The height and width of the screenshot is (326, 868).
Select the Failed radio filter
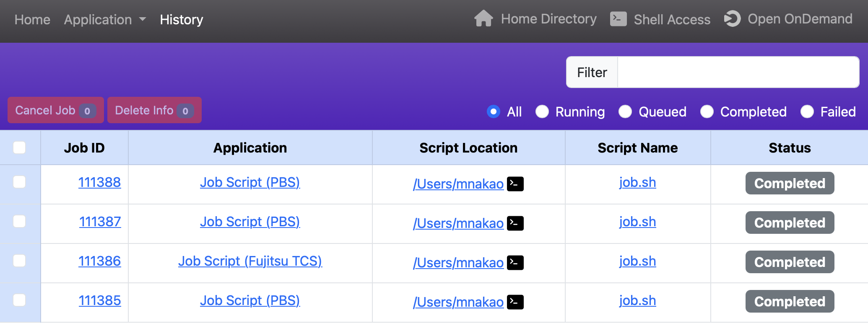807,112
